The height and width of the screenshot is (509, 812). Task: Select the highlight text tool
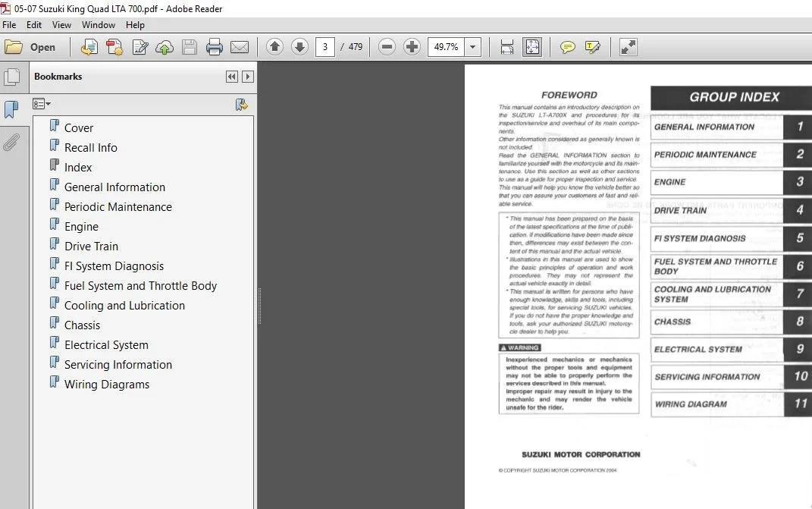coord(592,47)
